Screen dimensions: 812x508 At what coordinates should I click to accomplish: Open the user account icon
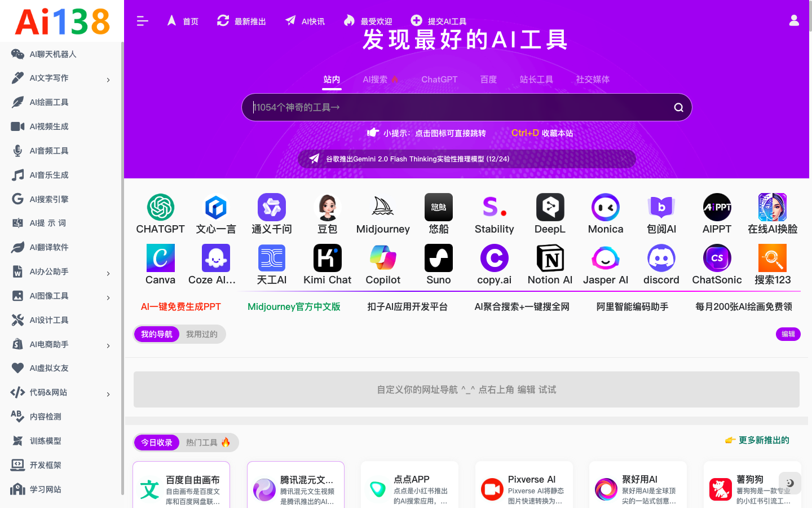794,20
